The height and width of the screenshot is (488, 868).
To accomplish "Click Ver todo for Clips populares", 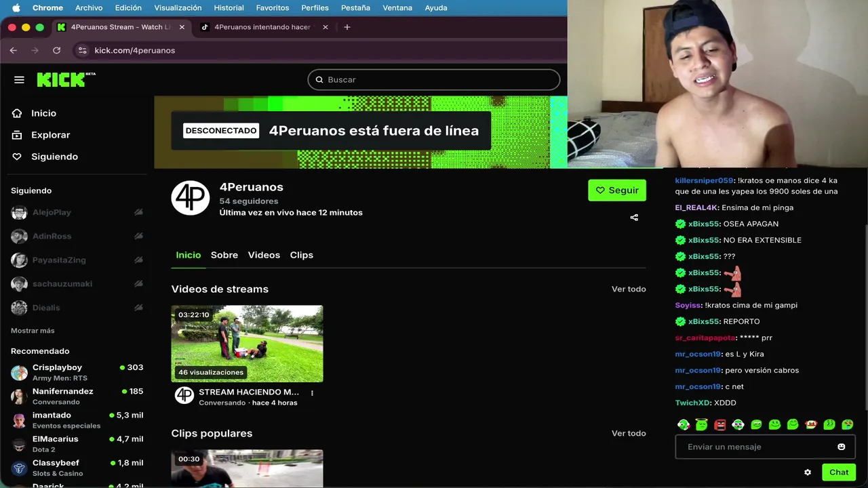I will click(x=629, y=433).
